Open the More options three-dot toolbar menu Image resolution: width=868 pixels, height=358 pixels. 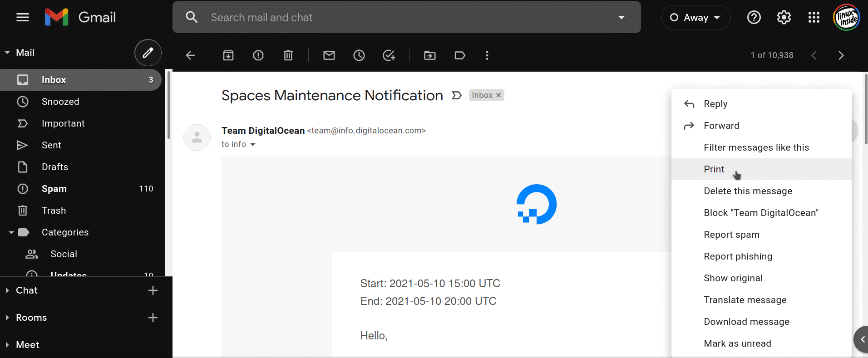point(487,55)
